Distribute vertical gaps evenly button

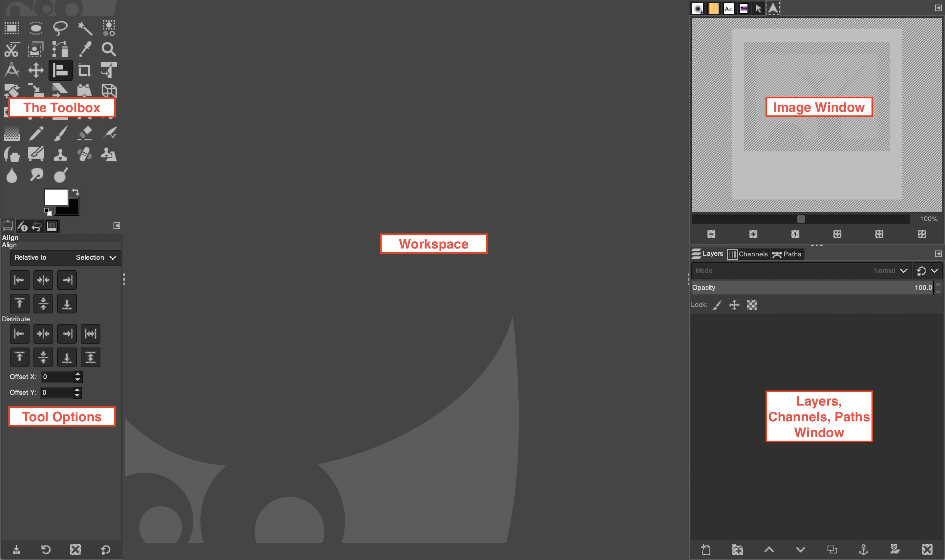click(91, 357)
